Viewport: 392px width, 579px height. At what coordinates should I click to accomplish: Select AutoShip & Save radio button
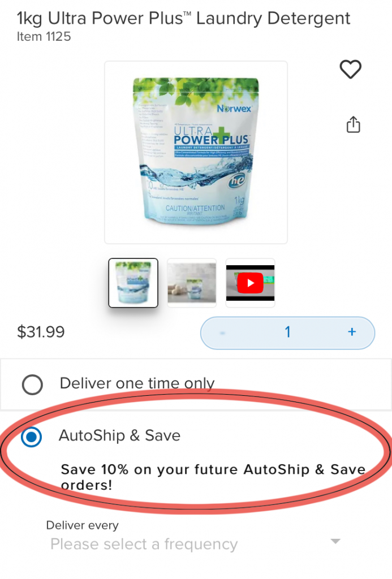tap(32, 437)
